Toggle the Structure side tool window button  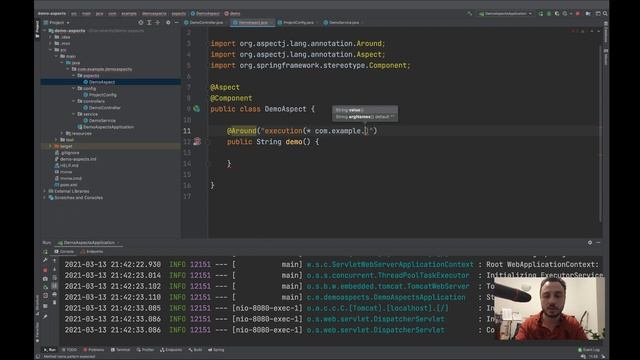(x=37, y=305)
